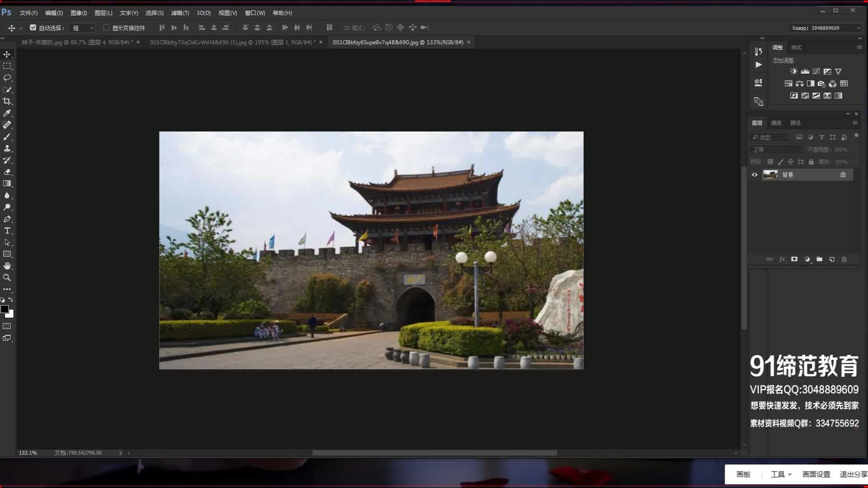Viewport: 868px width, 488px height.
Task: Click the foreground color swatch
Action: click(x=5, y=309)
